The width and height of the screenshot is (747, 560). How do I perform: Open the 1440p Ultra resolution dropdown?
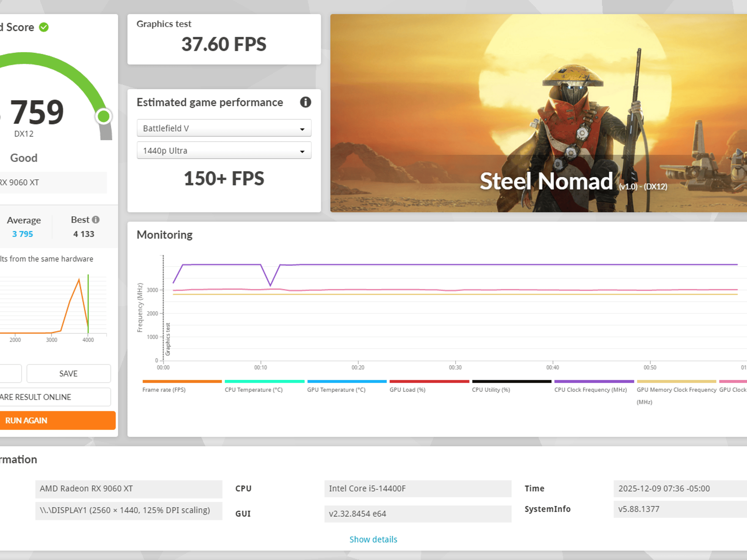pyautogui.click(x=224, y=150)
